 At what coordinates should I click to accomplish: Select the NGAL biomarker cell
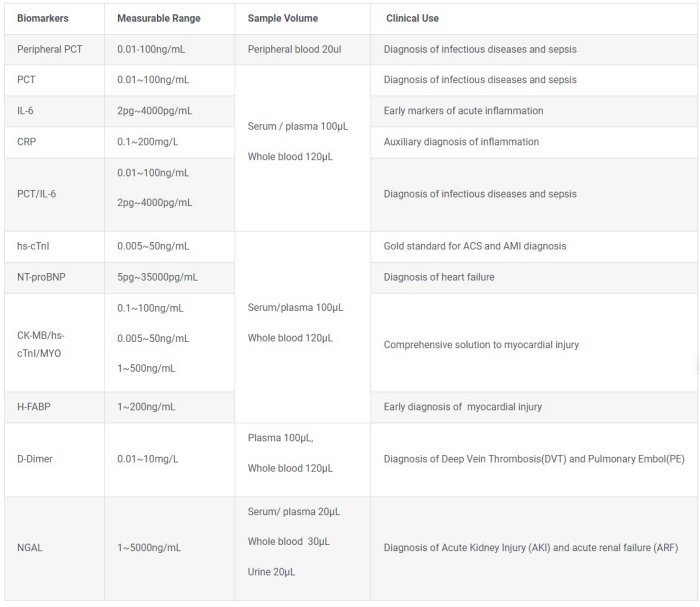click(30, 548)
